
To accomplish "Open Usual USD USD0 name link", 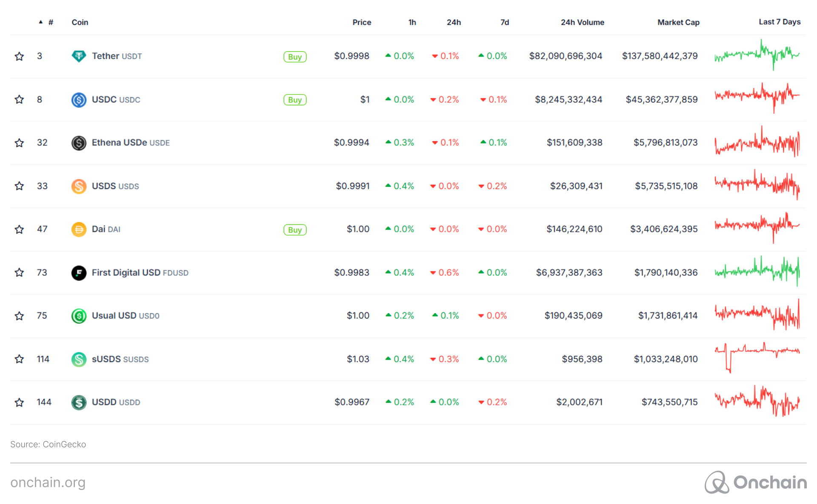I will click(126, 316).
